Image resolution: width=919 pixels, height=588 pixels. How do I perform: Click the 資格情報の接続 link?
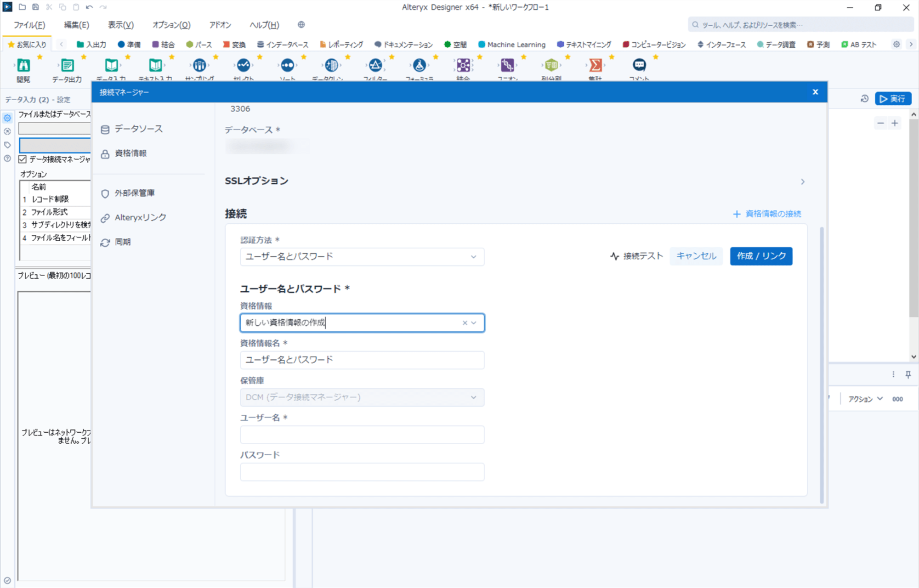tap(767, 214)
